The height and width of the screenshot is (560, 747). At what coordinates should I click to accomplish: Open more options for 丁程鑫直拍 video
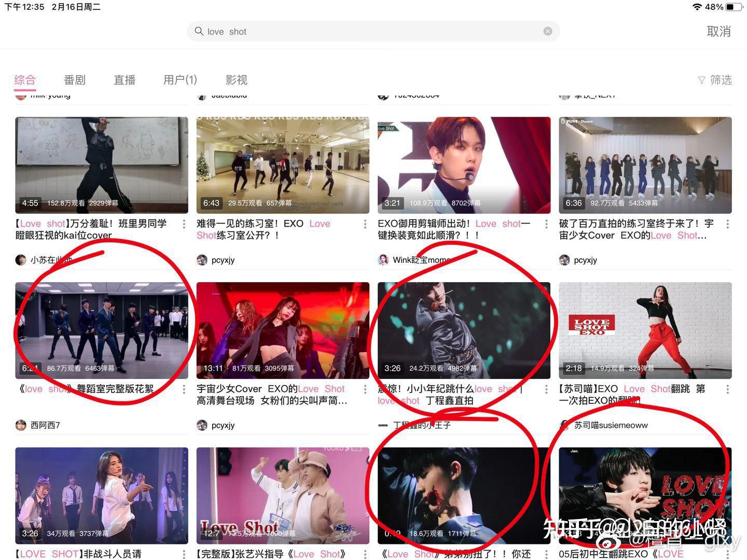(x=546, y=389)
